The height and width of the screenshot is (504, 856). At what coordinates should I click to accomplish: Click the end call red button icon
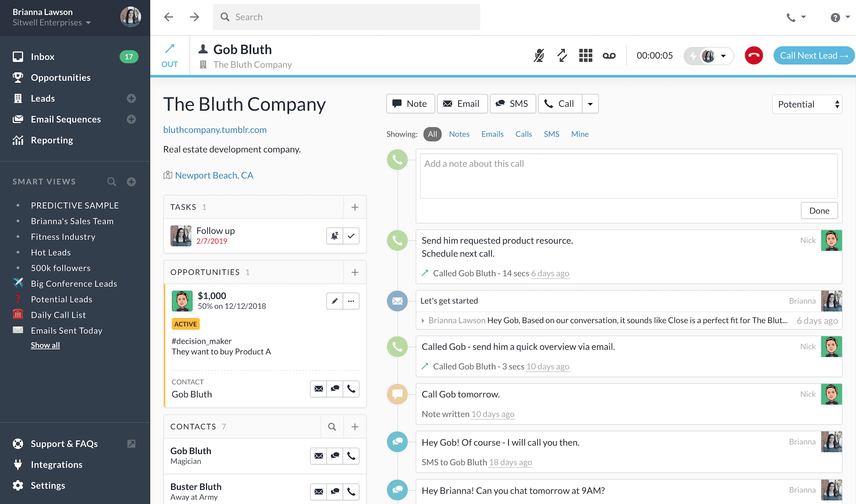point(753,55)
